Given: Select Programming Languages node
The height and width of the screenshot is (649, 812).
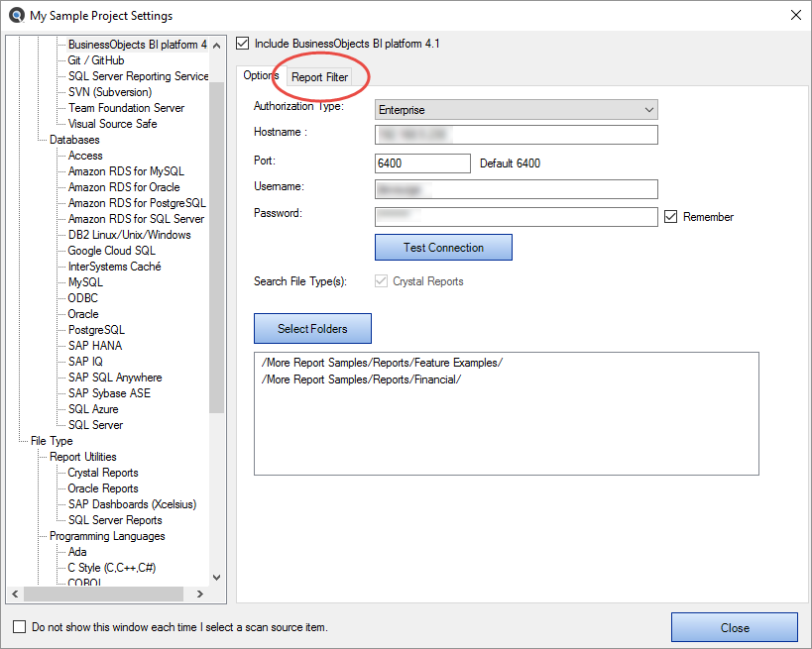Looking at the screenshot, I should point(107,536).
